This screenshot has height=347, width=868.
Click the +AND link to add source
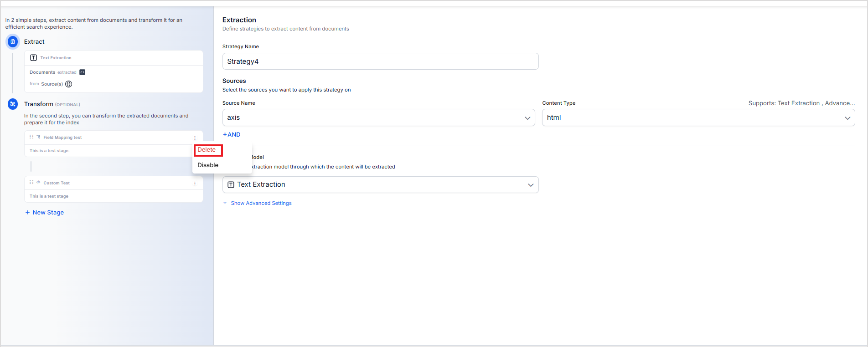point(232,135)
